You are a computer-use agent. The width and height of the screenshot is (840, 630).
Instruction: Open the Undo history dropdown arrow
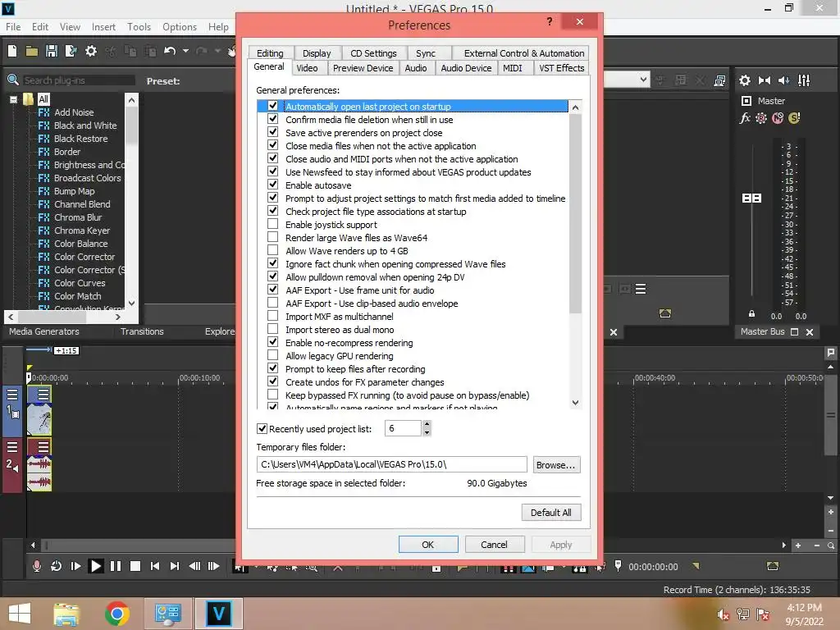click(185, 51)
